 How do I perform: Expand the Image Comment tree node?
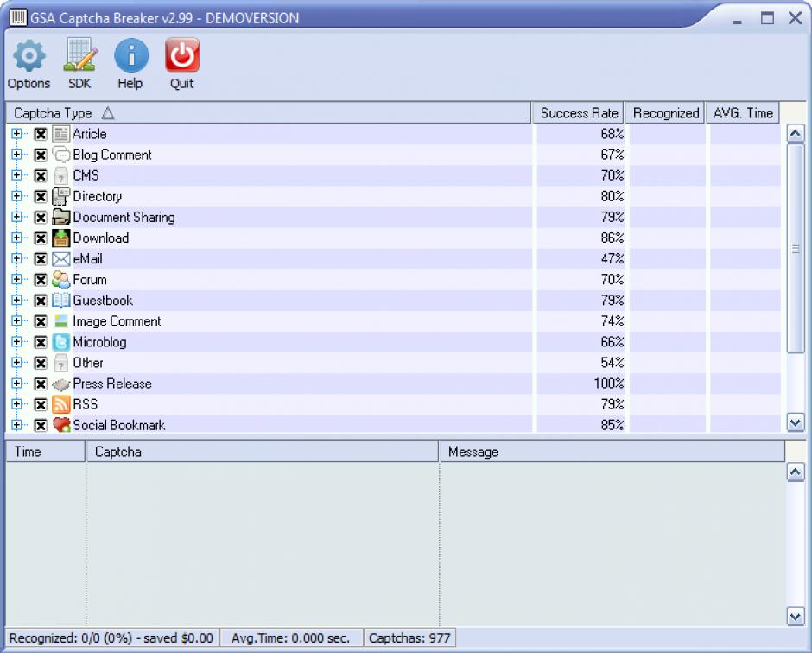[16, 320]
